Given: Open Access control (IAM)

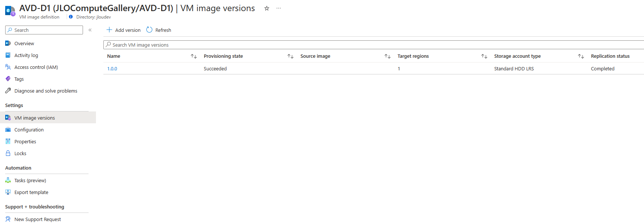Looking at the screenshot, I should 36,67.
